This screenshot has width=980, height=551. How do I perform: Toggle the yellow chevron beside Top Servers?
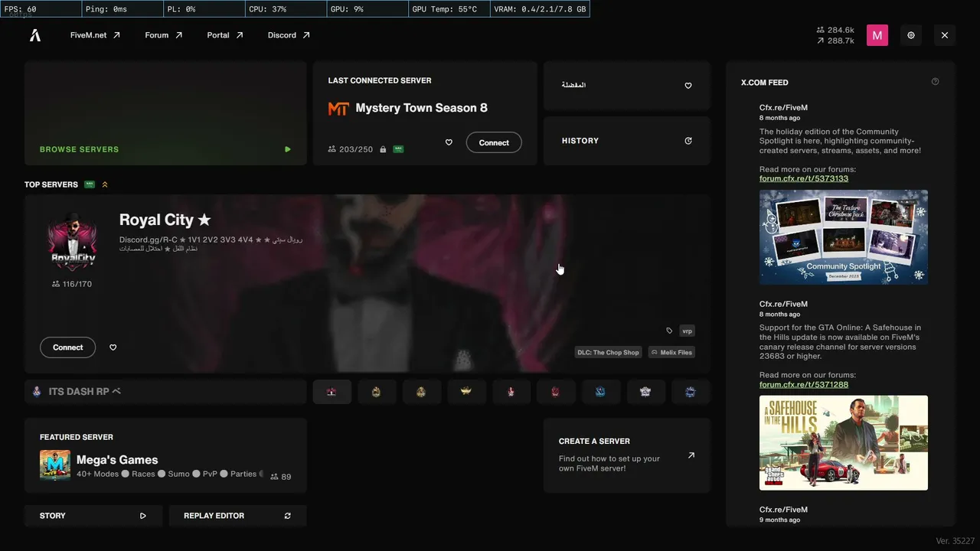105,184
